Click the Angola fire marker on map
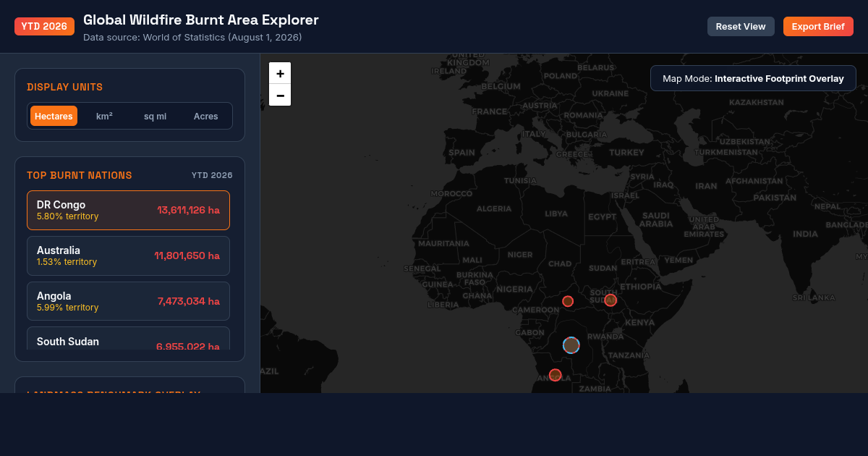The image size is (868, 456). pyautogui.click(x=556, y=375)
